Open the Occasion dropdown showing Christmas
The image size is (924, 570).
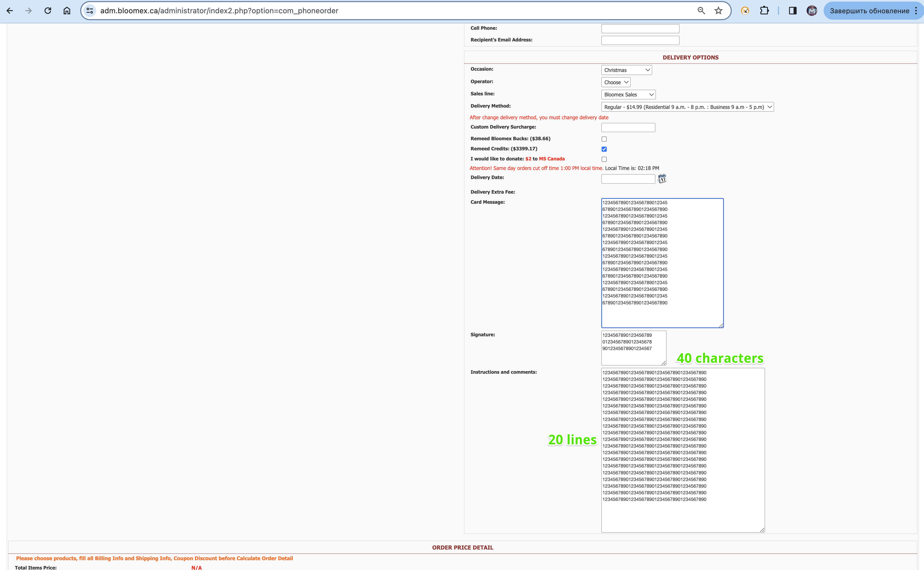626,70
